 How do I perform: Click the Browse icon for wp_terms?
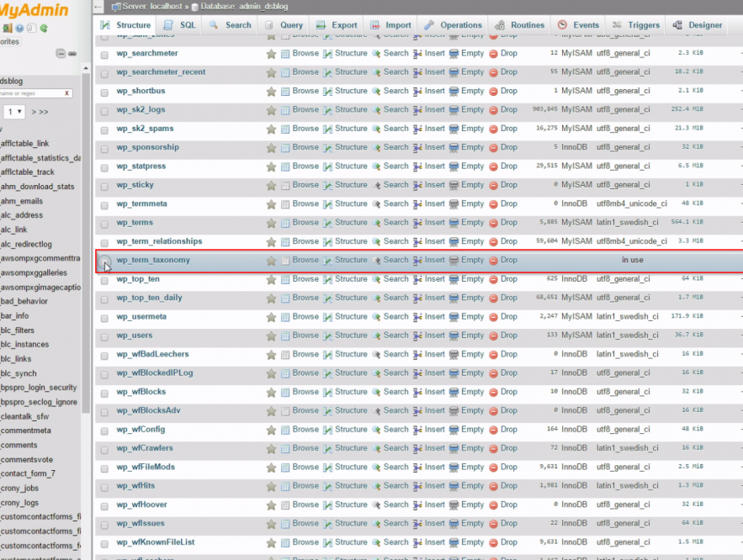click(286, 223)
